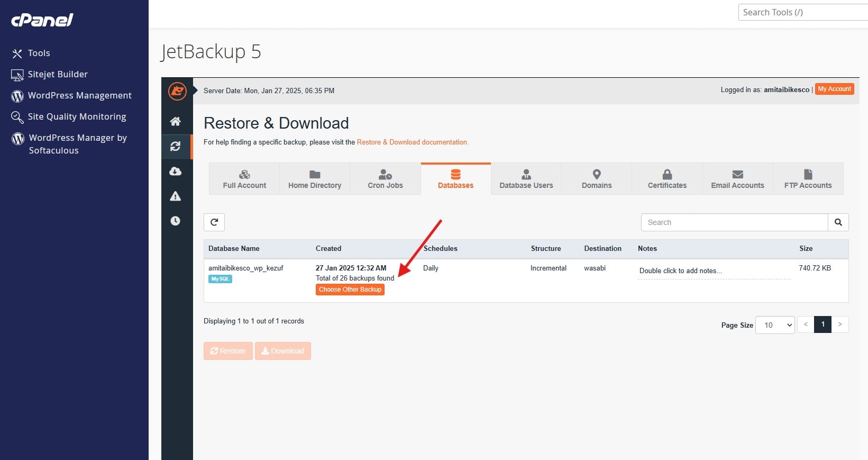Click My Account button

coord(835,89)
